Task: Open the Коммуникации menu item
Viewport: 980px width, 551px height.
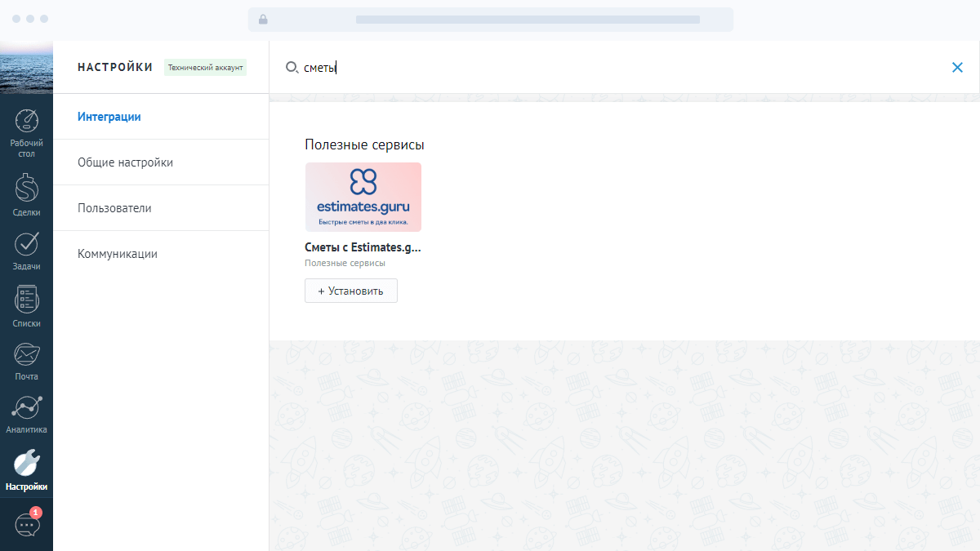Action: point(118,254)
